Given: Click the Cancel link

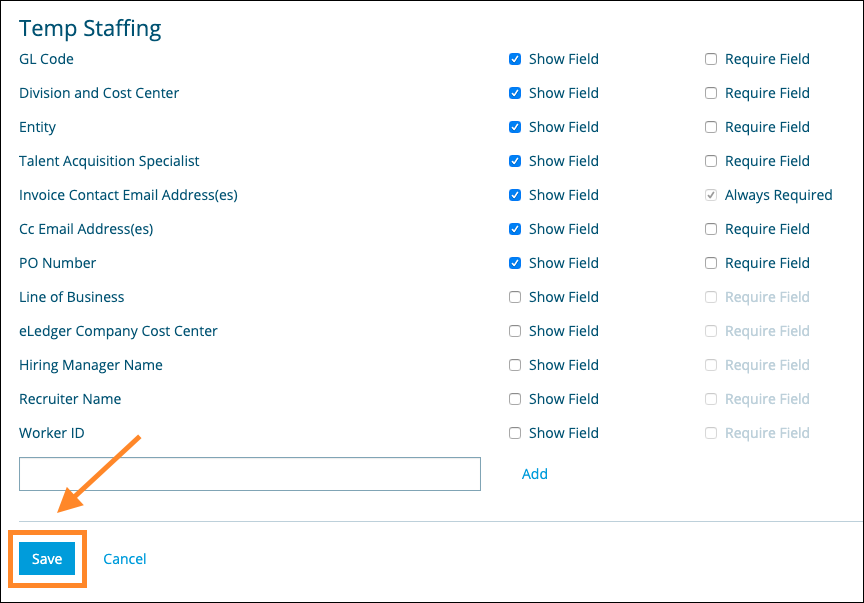Looking at the screenshot, I should click(x=124, y=559).
